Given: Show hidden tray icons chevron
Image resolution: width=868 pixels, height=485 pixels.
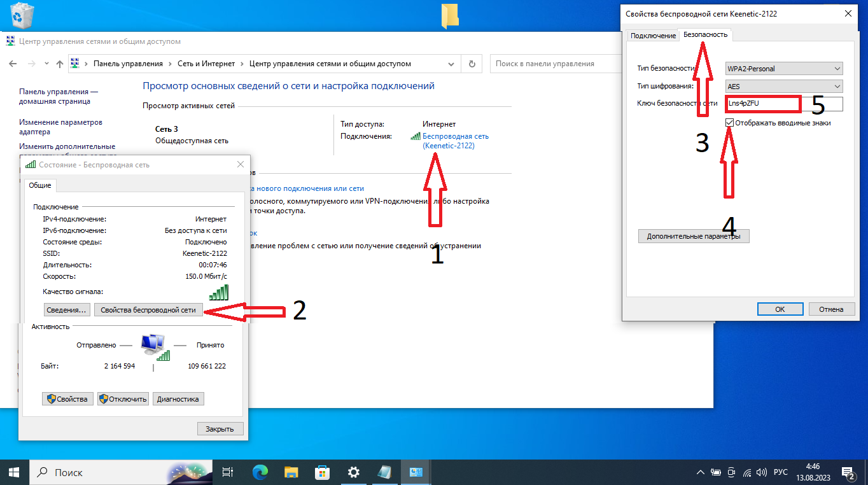Looking at the screenshot, I should [x=701, y=472].
